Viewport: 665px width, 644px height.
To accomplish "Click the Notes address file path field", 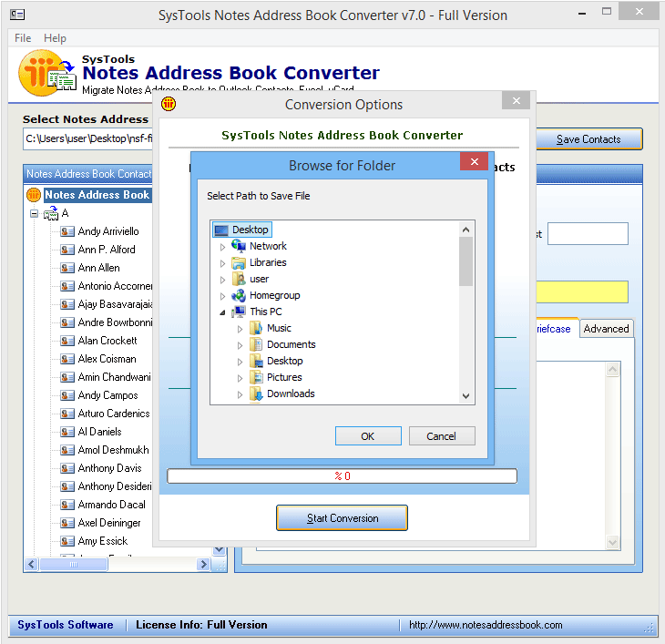I will (88, 138).
